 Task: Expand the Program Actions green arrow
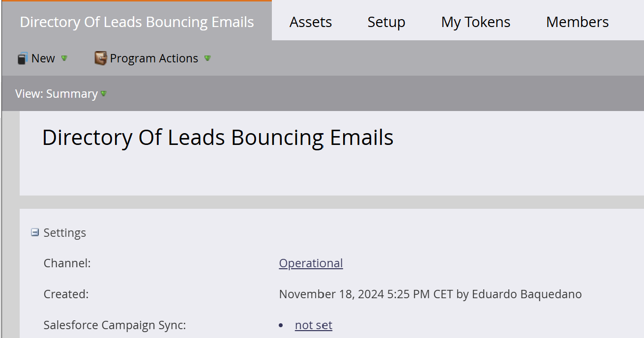(207, 58)
